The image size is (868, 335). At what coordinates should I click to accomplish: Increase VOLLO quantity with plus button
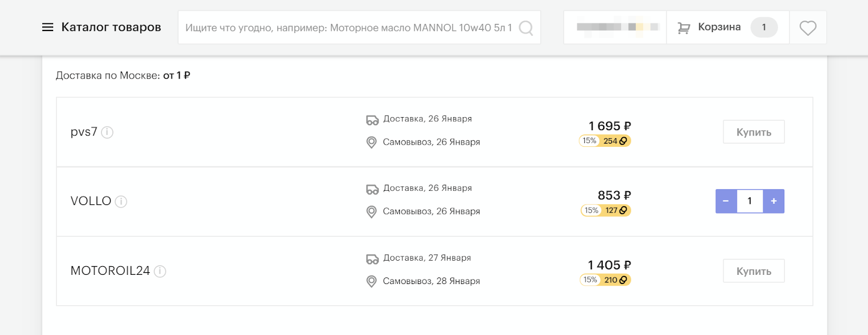(x=774, y=201)
